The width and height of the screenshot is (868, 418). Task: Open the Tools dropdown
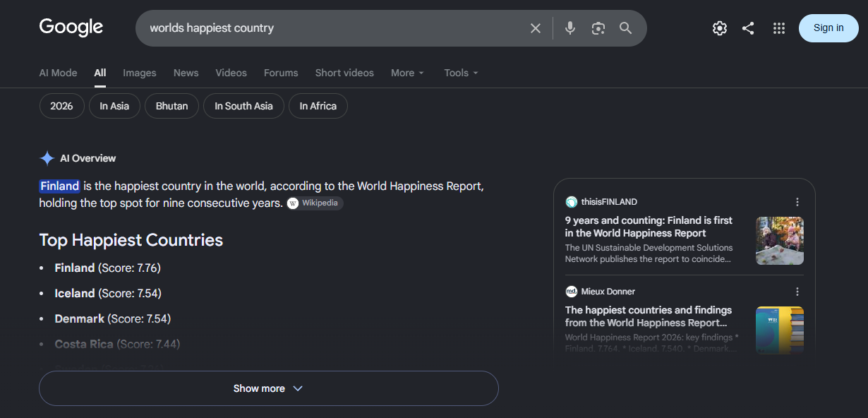point(462,73)
